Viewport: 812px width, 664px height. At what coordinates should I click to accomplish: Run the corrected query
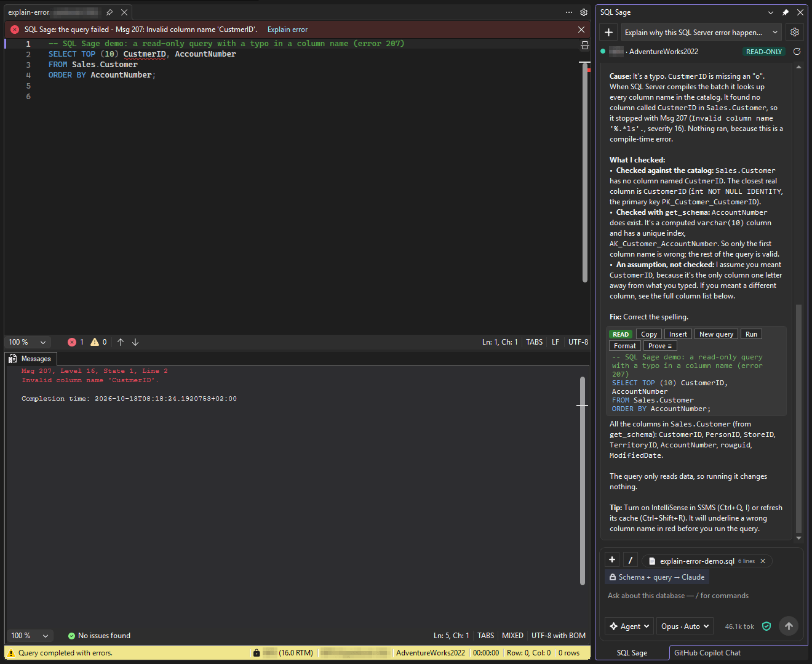tap(751, 334)
